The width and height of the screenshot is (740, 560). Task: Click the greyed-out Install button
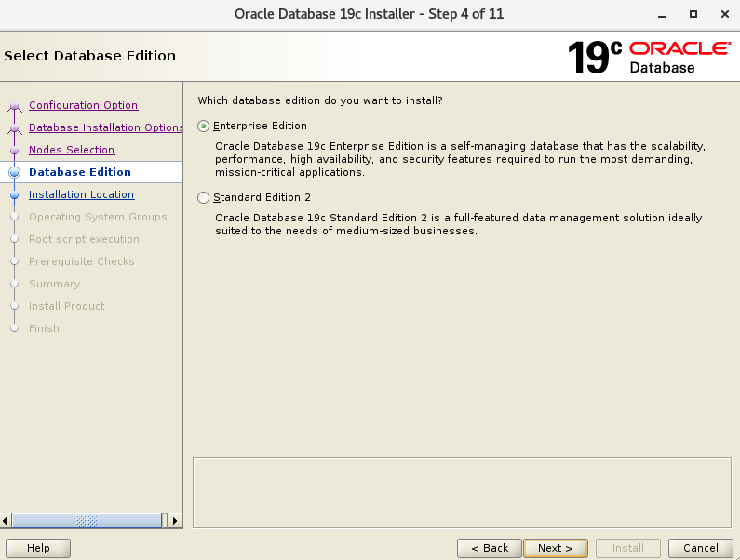pyautogui.click(x=627, y=548)
